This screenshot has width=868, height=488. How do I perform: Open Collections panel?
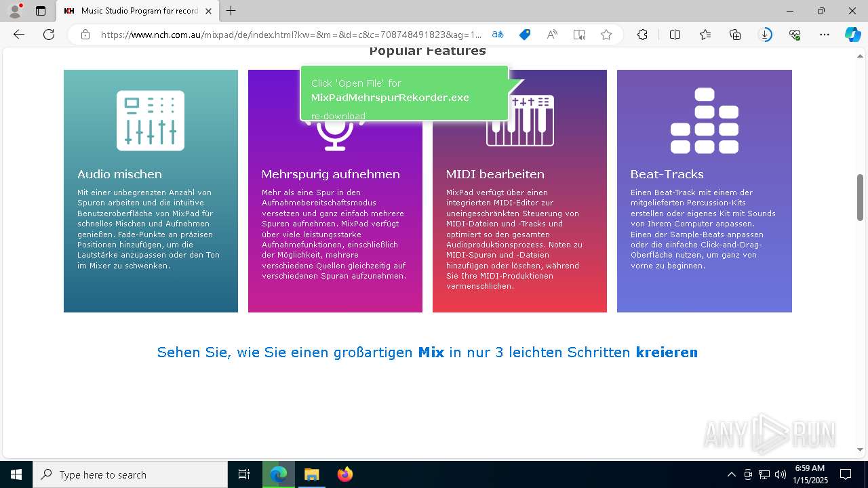[x=735, y=35]
